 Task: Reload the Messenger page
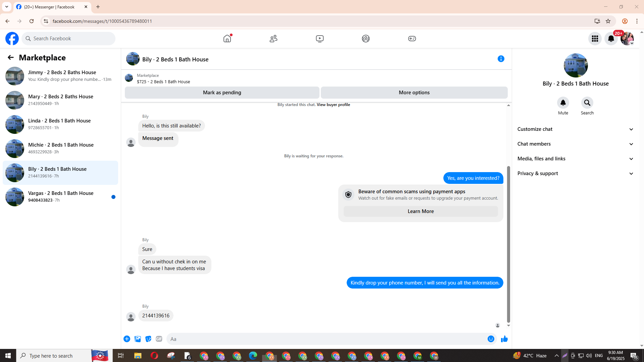coord(32,21)
